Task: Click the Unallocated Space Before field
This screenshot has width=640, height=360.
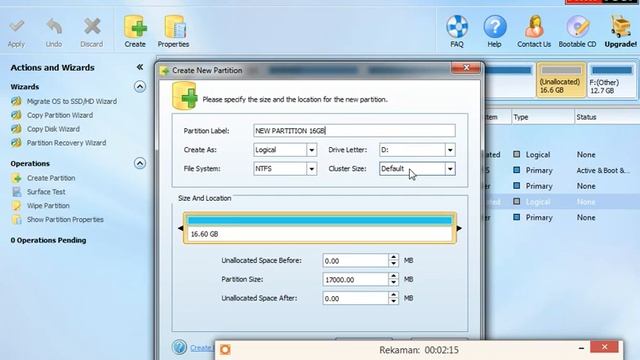Action: 355,261
